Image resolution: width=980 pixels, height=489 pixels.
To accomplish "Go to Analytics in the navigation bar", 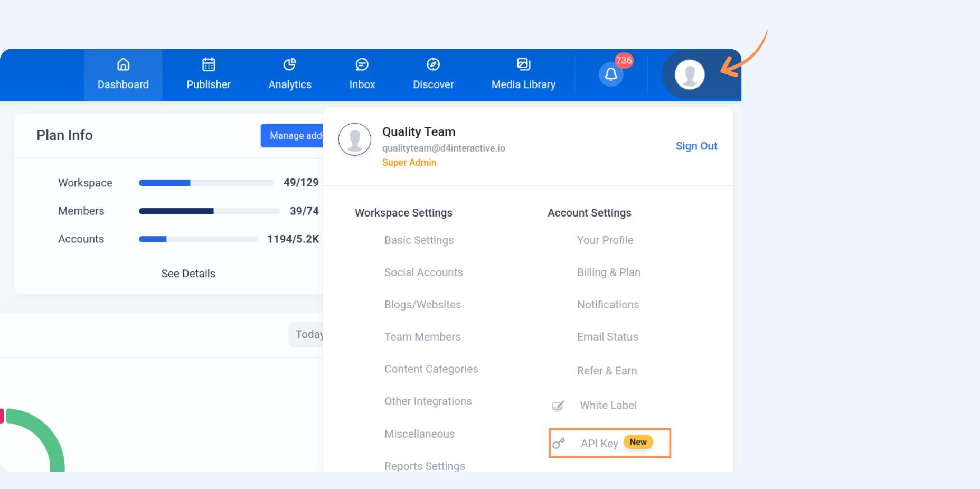I will point(289,74).
